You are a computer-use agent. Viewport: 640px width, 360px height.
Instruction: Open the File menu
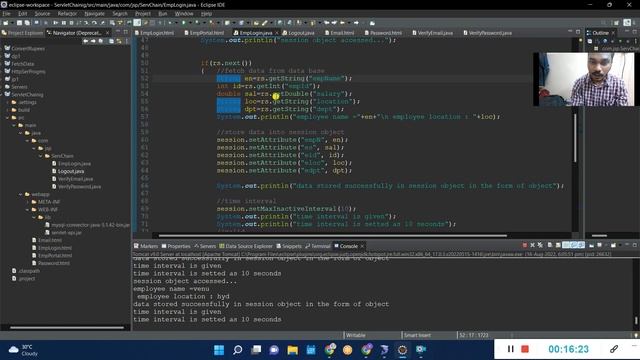7,13
